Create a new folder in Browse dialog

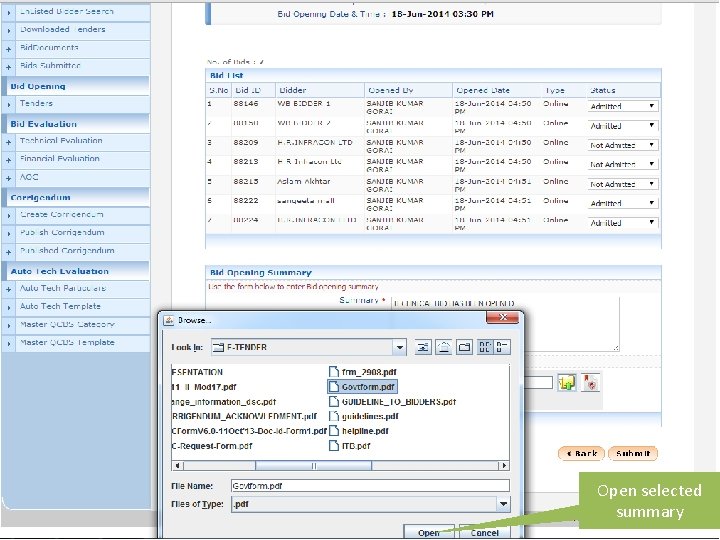pyautogui.click(x=464, y=347)
